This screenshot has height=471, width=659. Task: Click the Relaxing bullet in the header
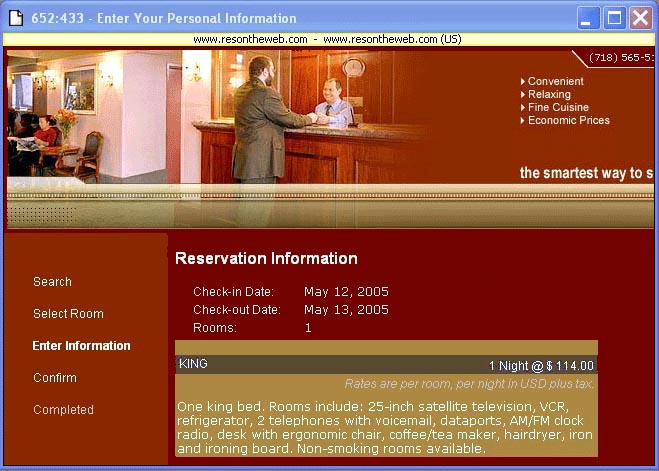[549, 95]
